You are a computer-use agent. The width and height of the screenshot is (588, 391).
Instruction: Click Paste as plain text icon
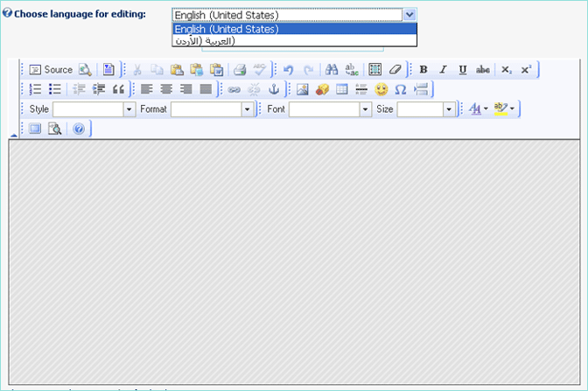pyautogui.click(x=197, y=70)
